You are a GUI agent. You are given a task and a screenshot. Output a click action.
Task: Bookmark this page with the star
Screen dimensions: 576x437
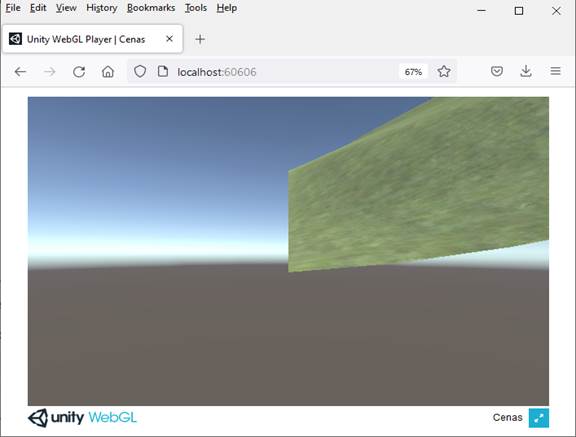tap(444, 71)
